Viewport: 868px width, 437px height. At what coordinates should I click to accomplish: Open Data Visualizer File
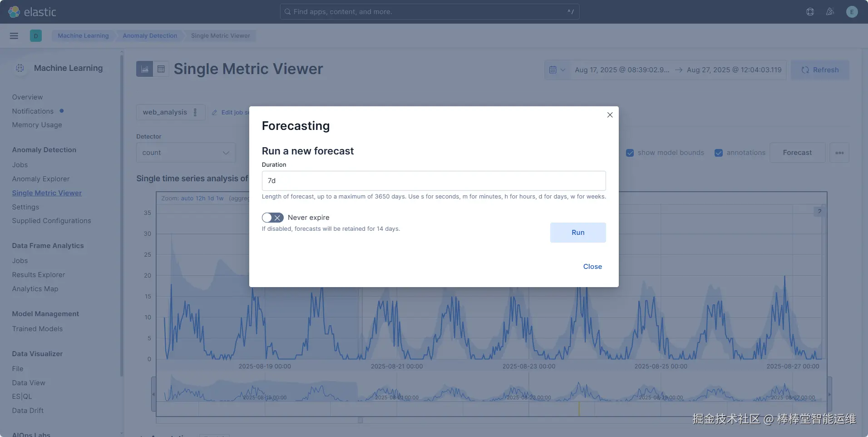[18, 369]
